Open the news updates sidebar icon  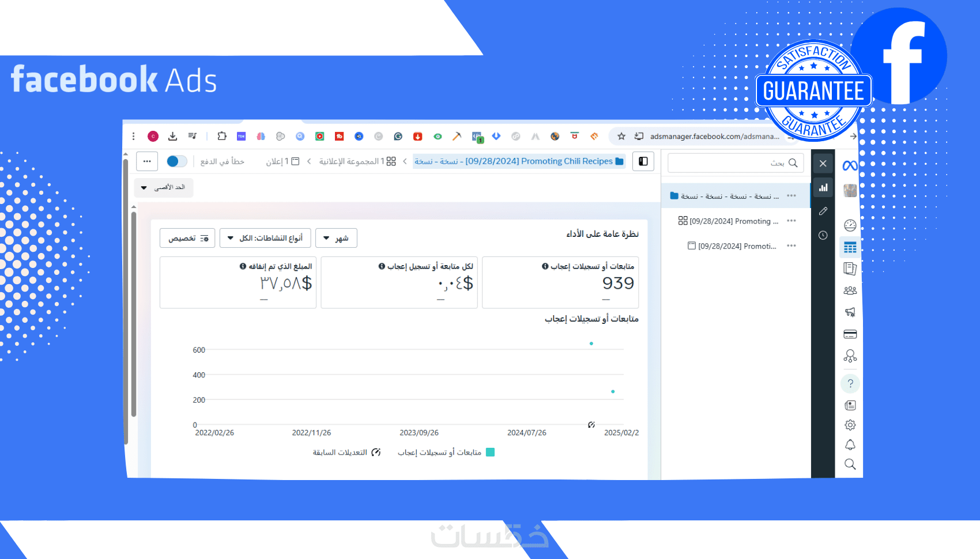[x=850, y=406]
